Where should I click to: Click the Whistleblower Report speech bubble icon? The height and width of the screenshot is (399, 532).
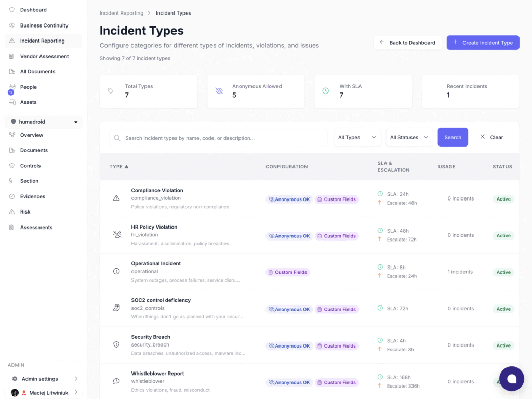coord(116,381)
